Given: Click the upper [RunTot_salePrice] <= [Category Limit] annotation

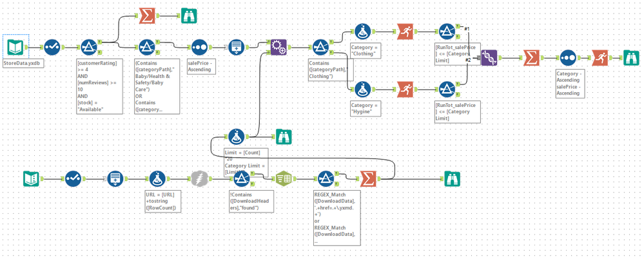Looking at the screenshot, I should coord(458,54).
